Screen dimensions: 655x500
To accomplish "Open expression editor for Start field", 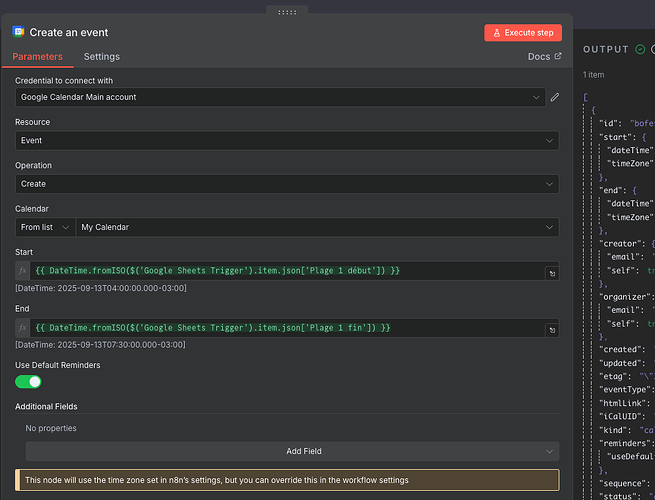I will tap(551, 272).
